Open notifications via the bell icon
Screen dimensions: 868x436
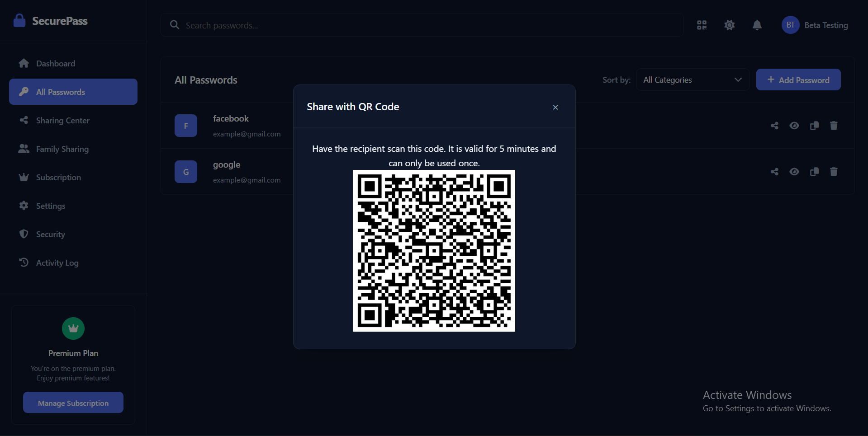pos(757,25)
